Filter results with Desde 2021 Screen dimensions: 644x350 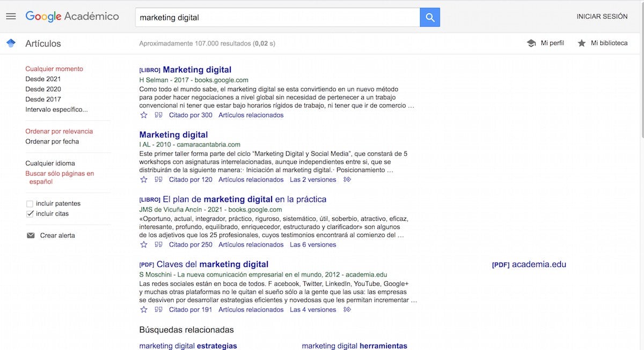pyautogui.click(x=43, y=79)
